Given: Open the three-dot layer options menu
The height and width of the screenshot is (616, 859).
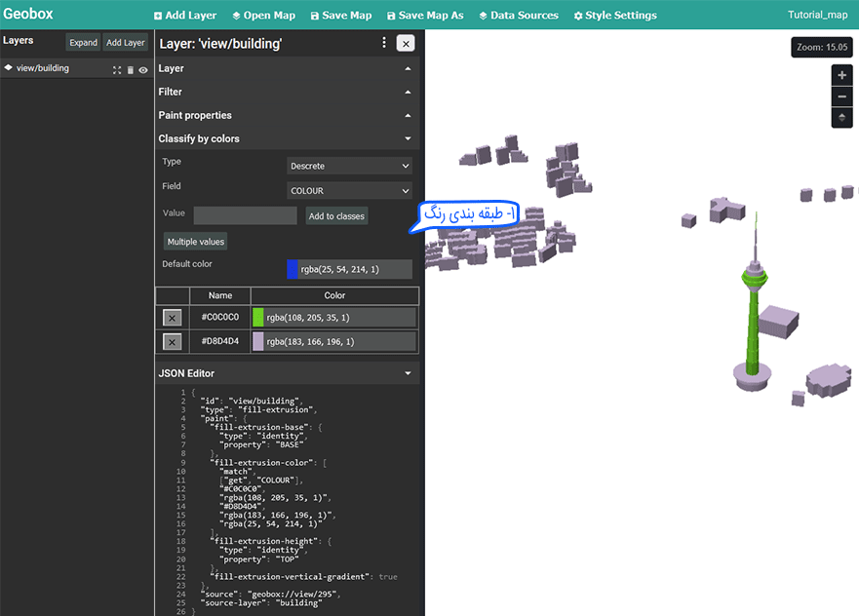Looking at the screenshot, I should (x=384, y=43).
